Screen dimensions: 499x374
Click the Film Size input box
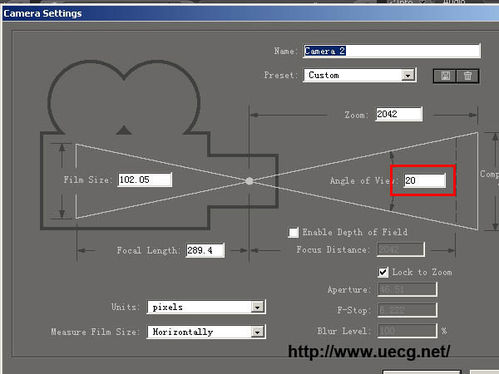[145, 180]
